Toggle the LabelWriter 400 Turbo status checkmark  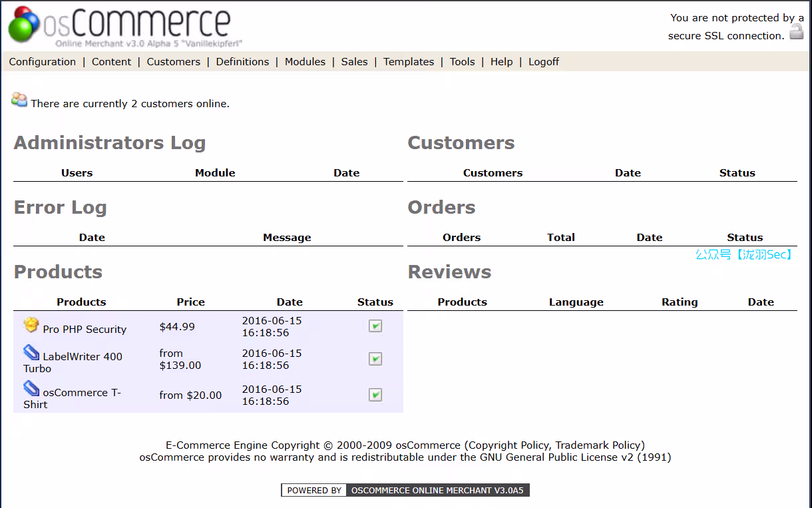(x=375, y=359)
